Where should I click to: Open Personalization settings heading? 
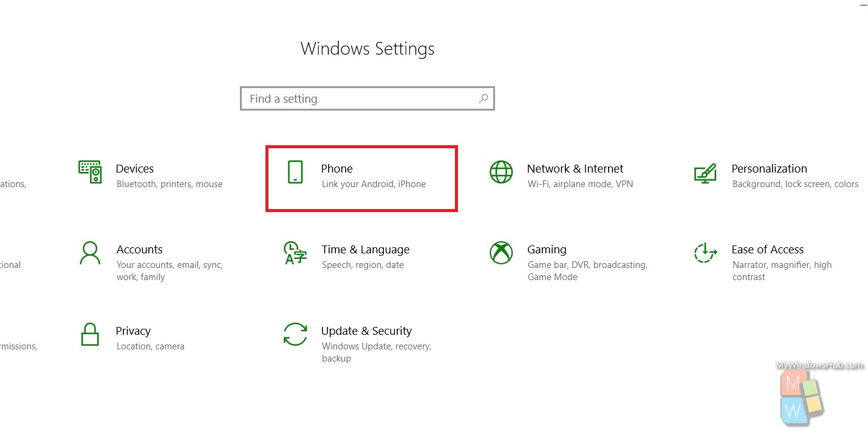pyautogui.click(x=769, y=168)
